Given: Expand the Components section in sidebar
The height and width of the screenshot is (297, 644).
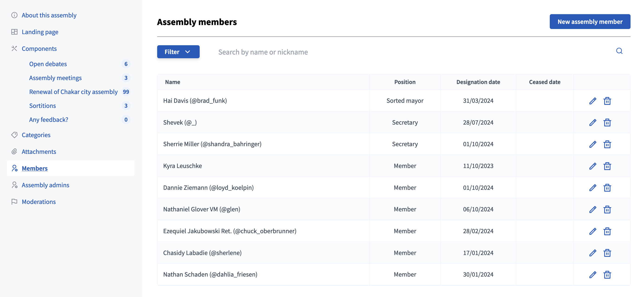Looking at the screenshot, I should pos(39,48).
